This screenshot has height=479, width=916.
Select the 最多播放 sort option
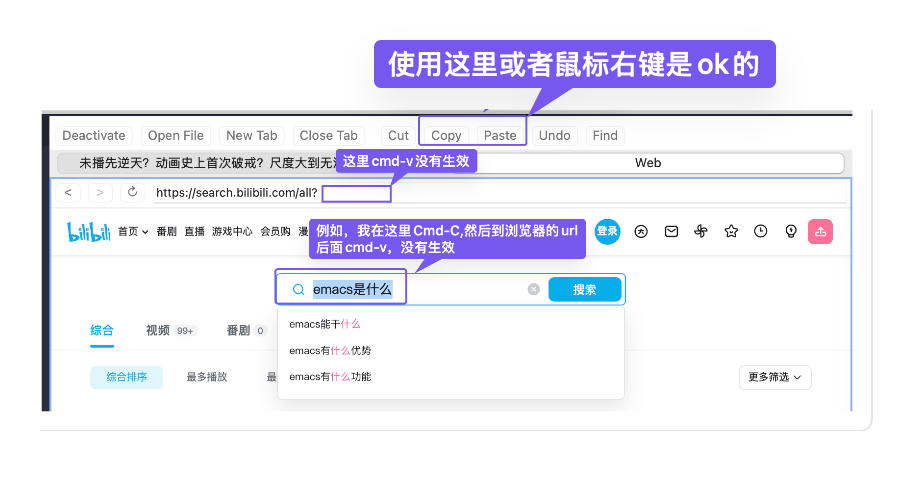pos(207,377)
